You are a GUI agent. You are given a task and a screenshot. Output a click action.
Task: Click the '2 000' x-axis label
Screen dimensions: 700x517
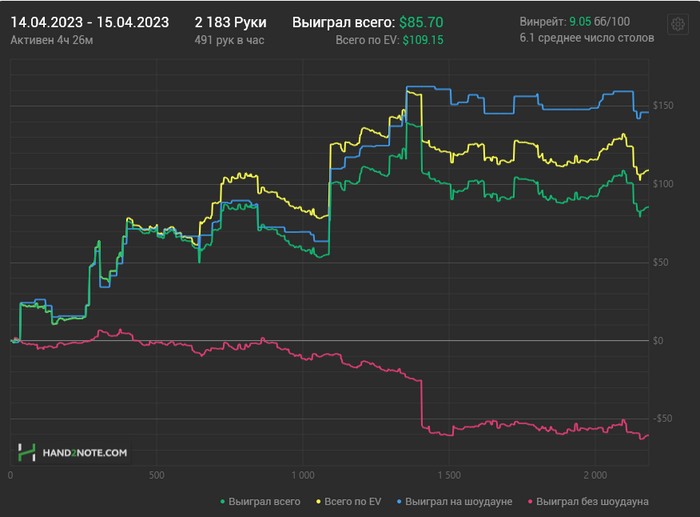[595, 475]
